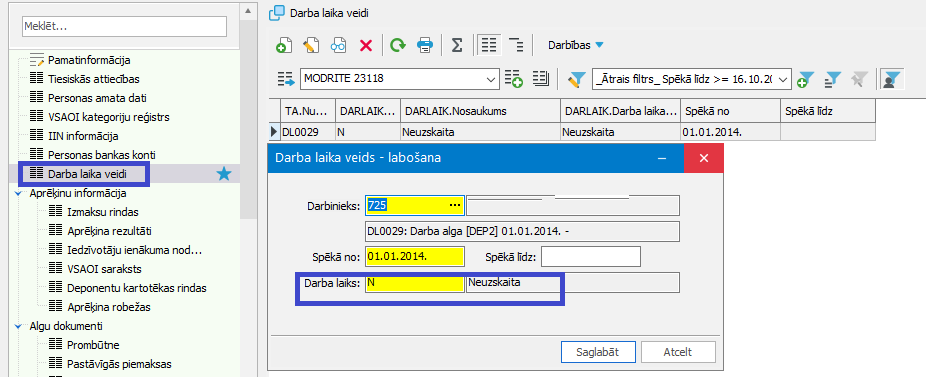This screenshot has height=377, width=926.
Task: Sort by Spēkā līdz column header
Action: point(827,110)
